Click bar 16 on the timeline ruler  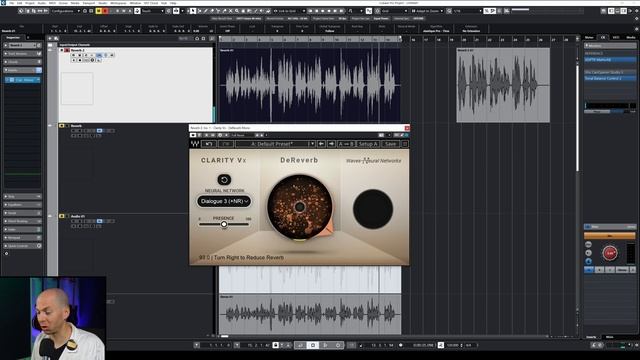pyautogui.click(x=413, y=40)
